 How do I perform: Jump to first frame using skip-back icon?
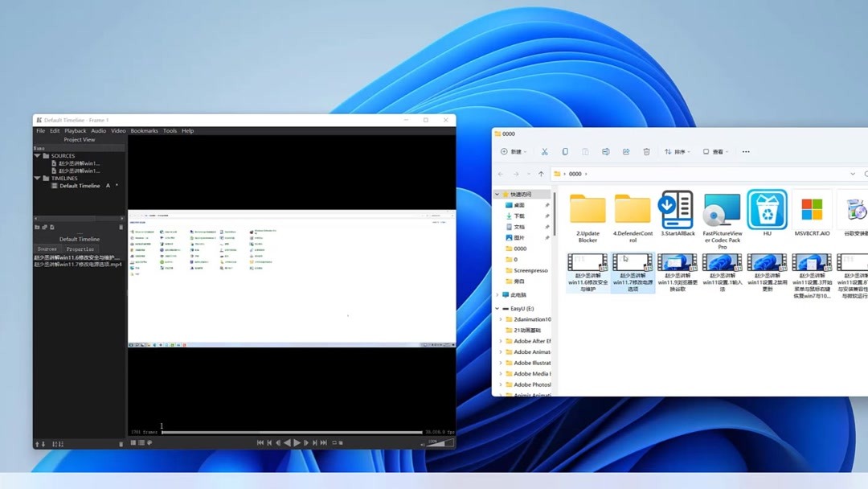(x=260, y=442)
